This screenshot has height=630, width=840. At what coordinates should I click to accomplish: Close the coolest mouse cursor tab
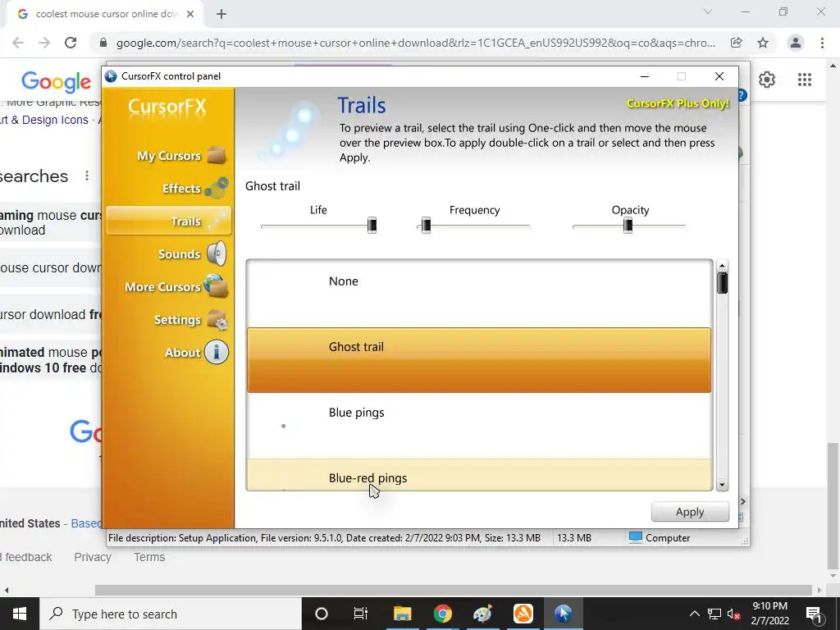coord(190,14)
